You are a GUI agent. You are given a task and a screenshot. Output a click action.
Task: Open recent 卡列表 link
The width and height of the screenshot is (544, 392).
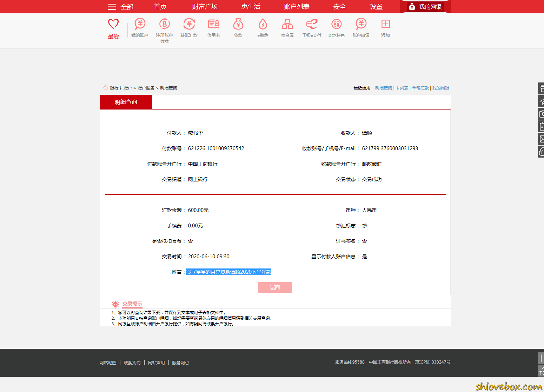coord(402,88)
